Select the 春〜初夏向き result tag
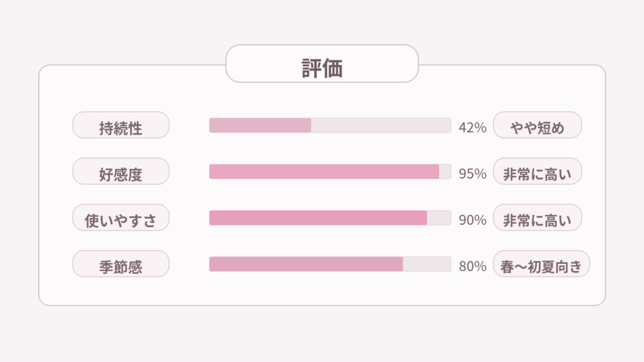 [x=541, y=264]
